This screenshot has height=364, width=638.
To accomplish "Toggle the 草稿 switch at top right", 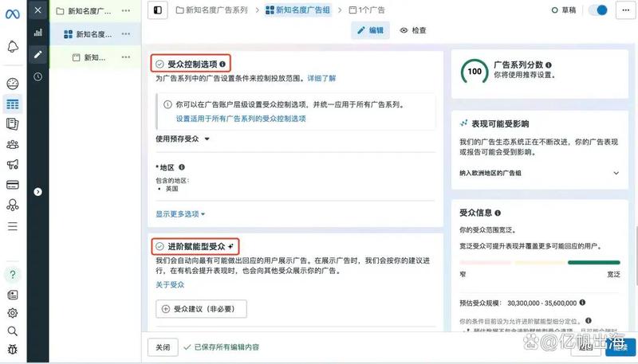I will tap(597, 10).
